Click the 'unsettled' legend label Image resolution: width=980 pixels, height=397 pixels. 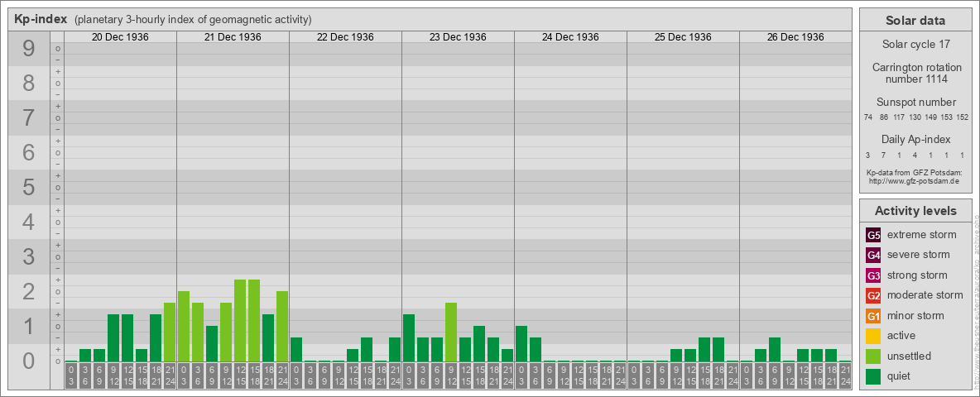910,356
